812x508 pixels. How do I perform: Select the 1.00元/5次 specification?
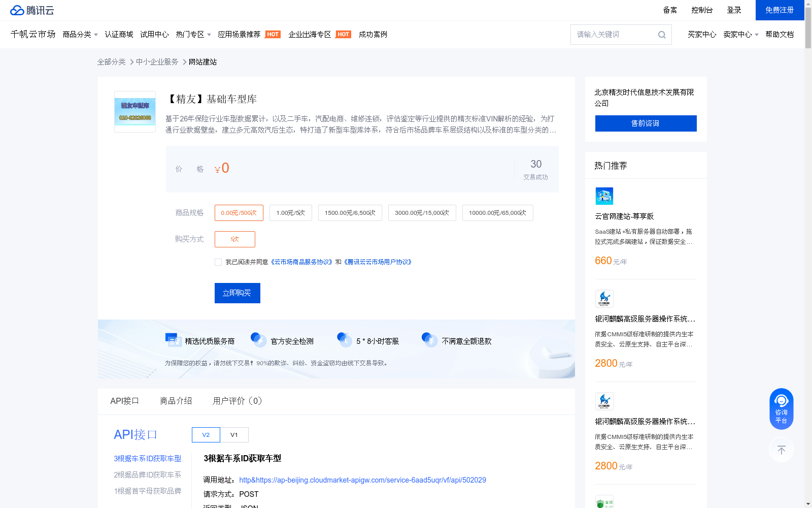pyautogui.click(x=291, y=213)
